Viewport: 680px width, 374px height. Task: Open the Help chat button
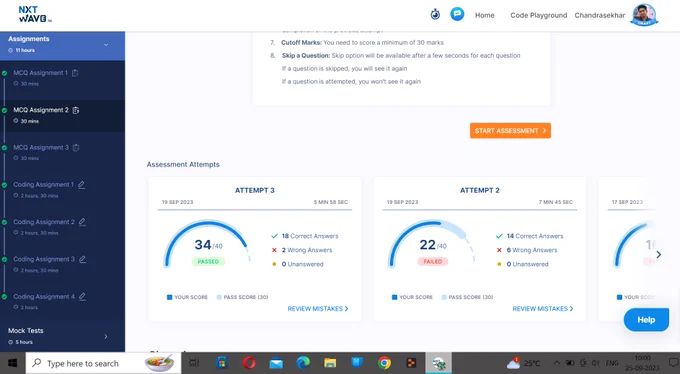(x=646, y=320)
